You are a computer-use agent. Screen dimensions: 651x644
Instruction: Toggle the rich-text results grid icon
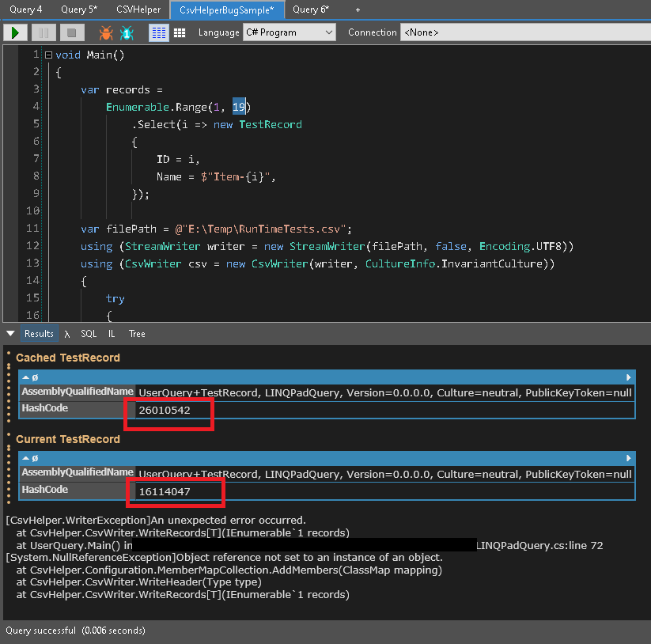tap(158, 32)
